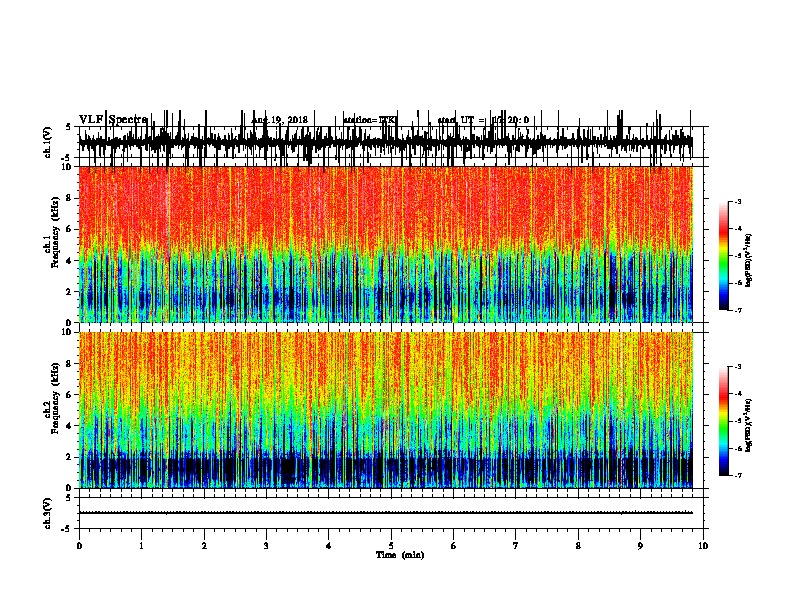Click the ch.3 flat voltage trace
This screenshot has width=792, height=612.
click(x=385, y=513)
